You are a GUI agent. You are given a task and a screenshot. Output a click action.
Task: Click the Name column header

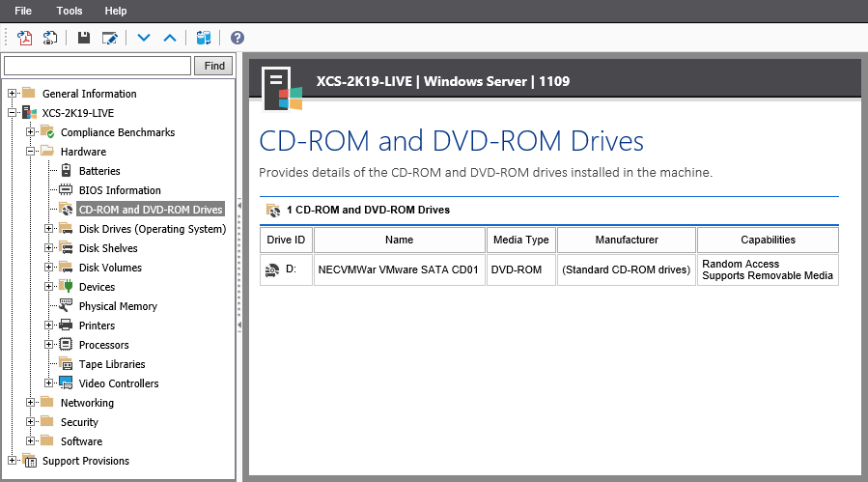pyautogui.click(x=399, y=240)
